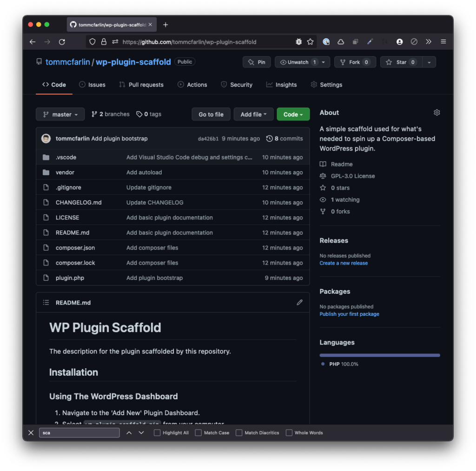This screenshot has height=471, width=476.
Task: Open the master branch dropdown
Action: [60, 114]
